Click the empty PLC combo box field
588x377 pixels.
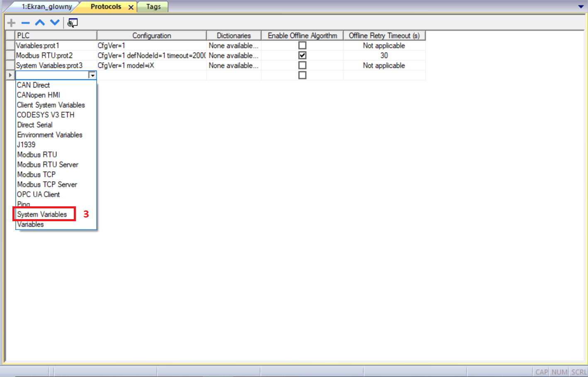(52, 75)
